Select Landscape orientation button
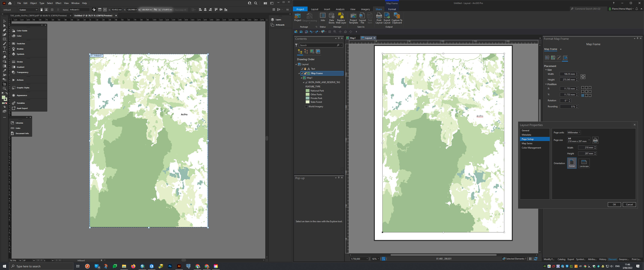Image resolution: width=644 pixels, height=270 pixels. [x=584, y=163]
